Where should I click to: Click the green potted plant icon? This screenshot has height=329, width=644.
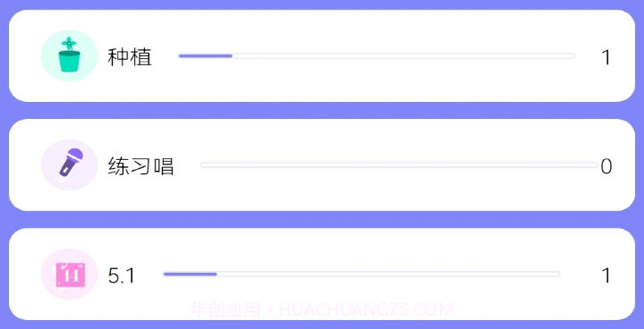pyautogui.click(x=69, y=55)
